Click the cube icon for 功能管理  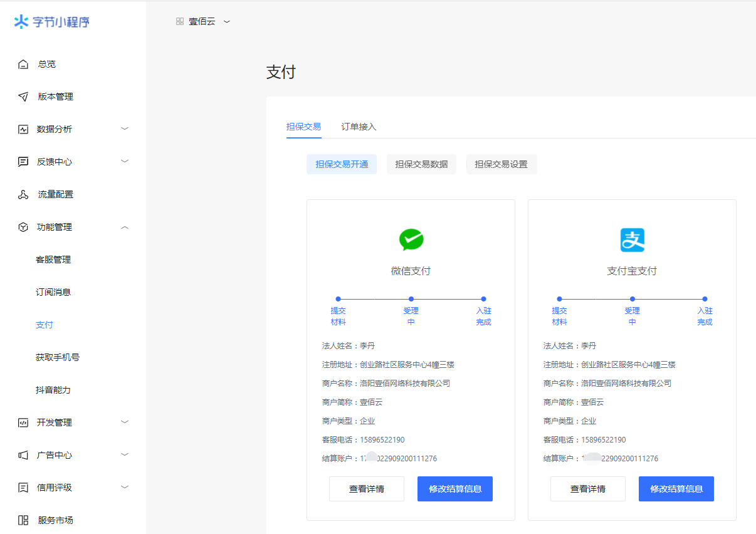tap(23, 227)
